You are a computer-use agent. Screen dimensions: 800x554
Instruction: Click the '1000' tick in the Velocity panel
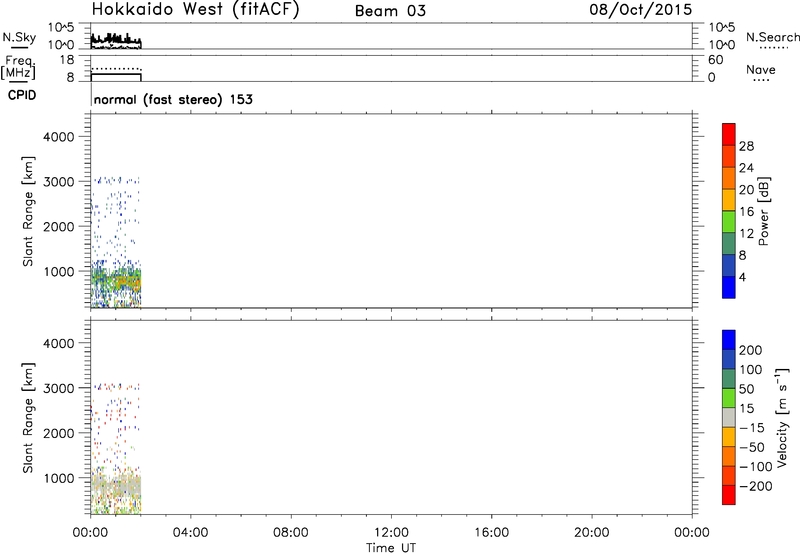point(59,478)
